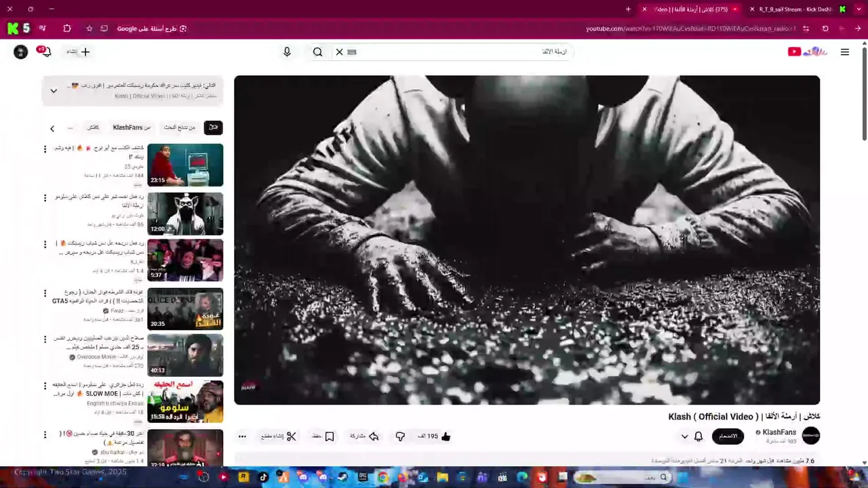This screenshot has height=488, width=868.
Task: Open TikTok from the taskbar
Action: [x=264, y=477]
